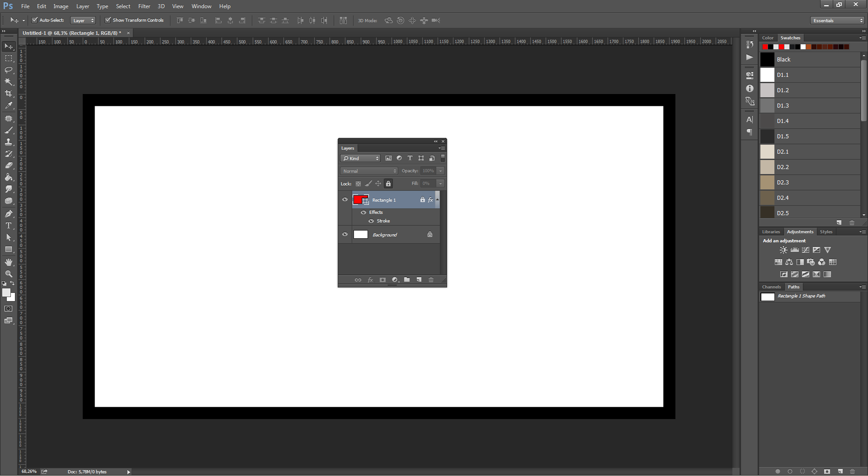Switch to the Color tab

coord(768,38)
